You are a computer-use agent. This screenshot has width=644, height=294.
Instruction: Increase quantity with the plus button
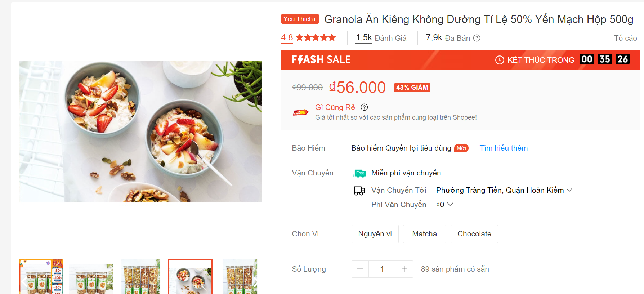[404, 269]
